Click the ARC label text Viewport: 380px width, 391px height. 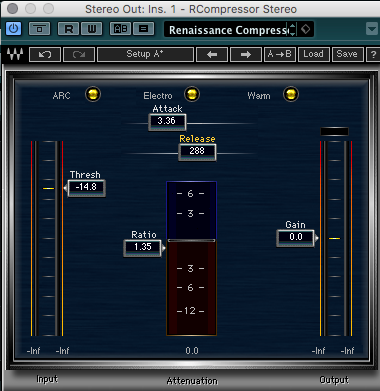[x=62, y=96]
